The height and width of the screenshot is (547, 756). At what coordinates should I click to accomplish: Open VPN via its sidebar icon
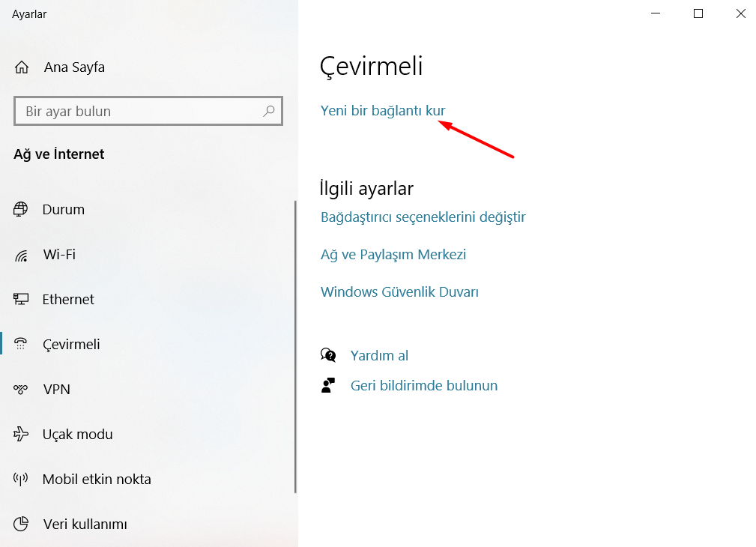point(21,390)
